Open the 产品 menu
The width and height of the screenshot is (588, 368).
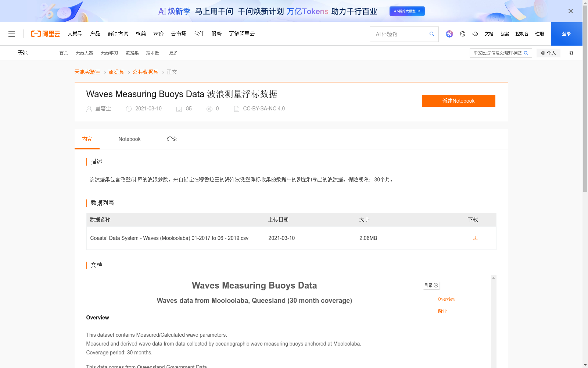coord(95,34)
